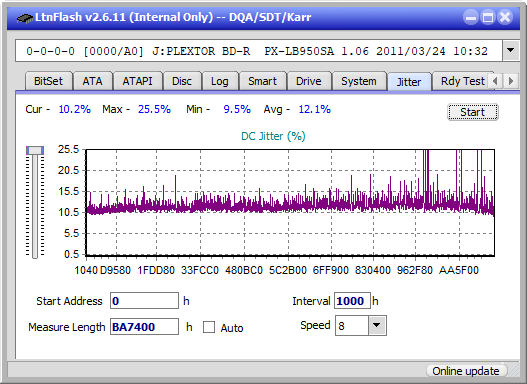The image size is (527, 384).
Task: Enable the Auto measure length checkbox
Action: tap(209, 327)
